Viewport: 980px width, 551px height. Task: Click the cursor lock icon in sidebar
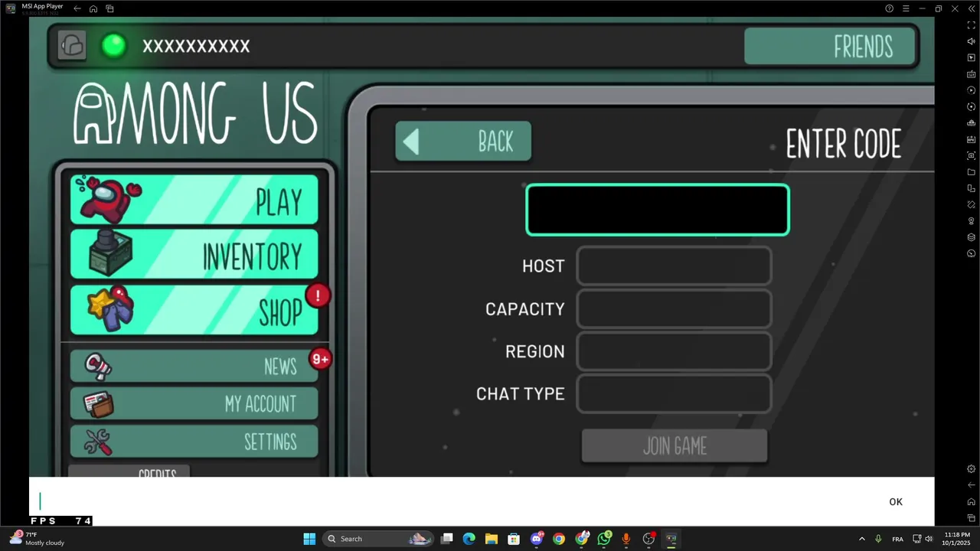(972, 58)
